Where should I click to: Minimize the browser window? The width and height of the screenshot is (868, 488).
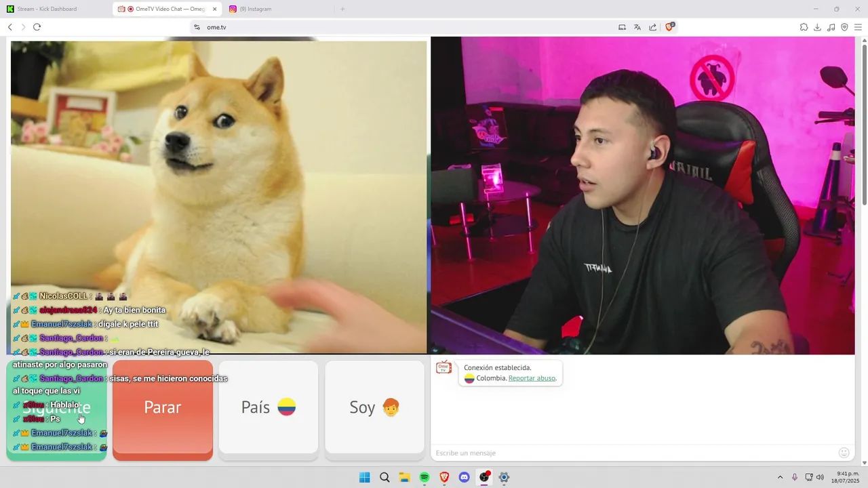click(816, 9)
